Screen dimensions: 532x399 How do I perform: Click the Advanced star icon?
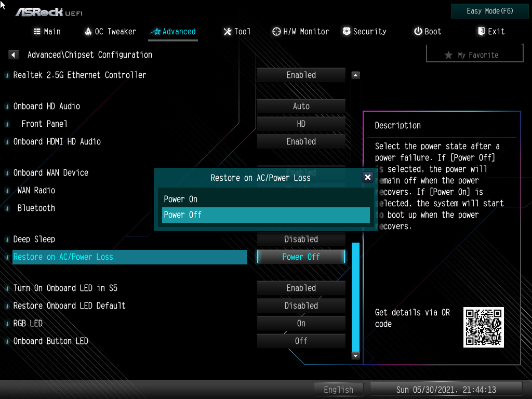click(155, 32)
